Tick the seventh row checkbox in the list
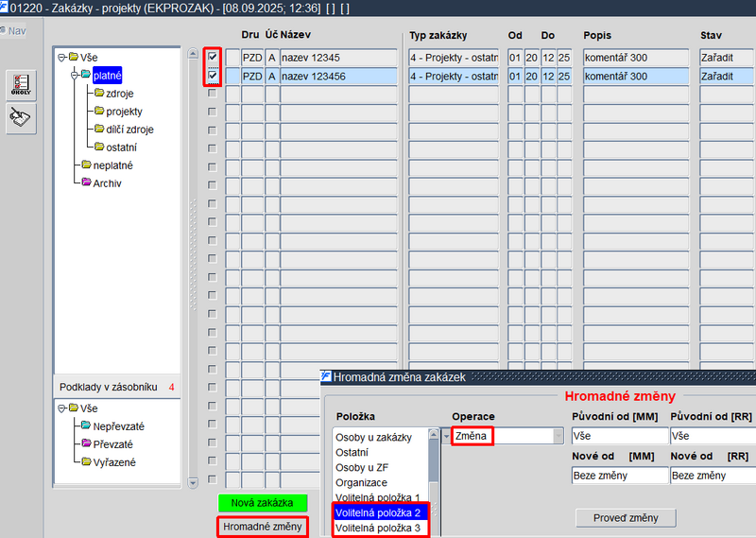The height and width of the screenshot is (538, 756). (212, 167)
